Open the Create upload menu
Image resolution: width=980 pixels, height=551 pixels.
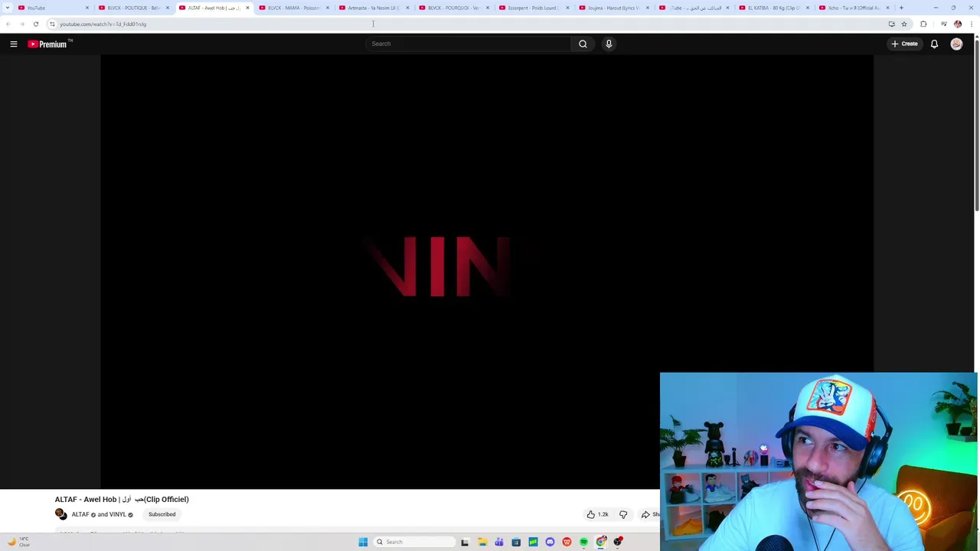(904, 44)
